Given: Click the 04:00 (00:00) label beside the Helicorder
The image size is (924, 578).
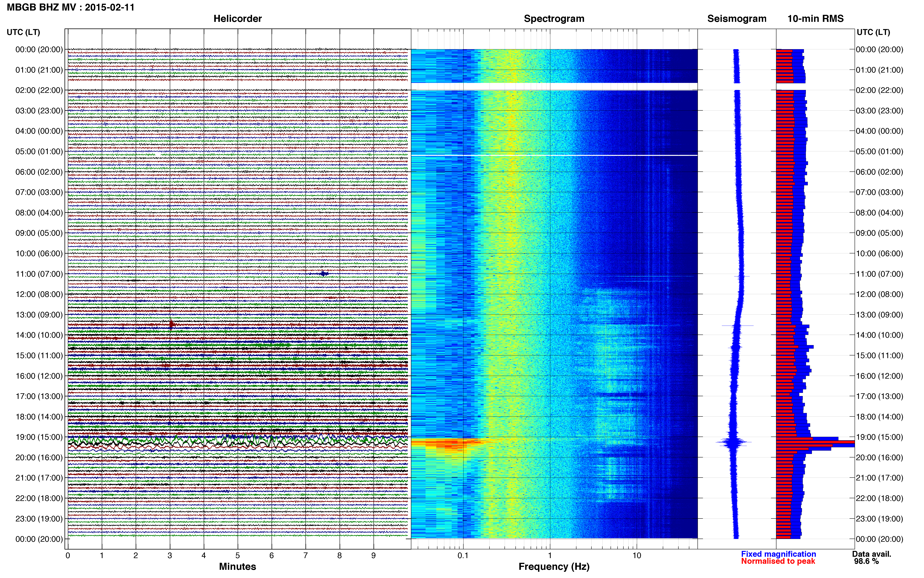Looking at the screenshot, I should [39, 131].
